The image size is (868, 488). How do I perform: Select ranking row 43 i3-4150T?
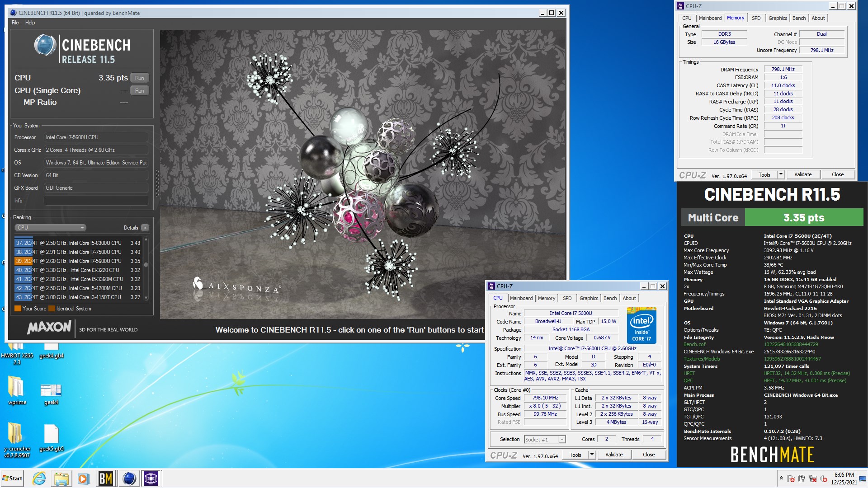(78, 297)
